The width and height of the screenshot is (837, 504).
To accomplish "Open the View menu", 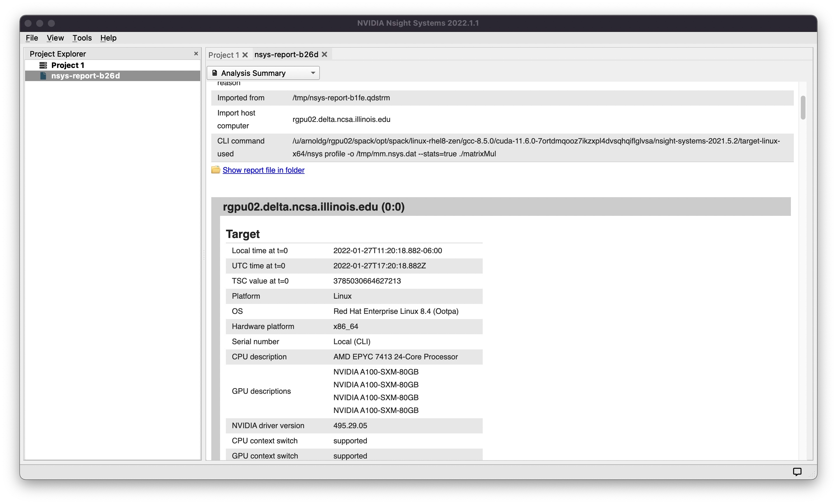I will [x=55, y=38].
